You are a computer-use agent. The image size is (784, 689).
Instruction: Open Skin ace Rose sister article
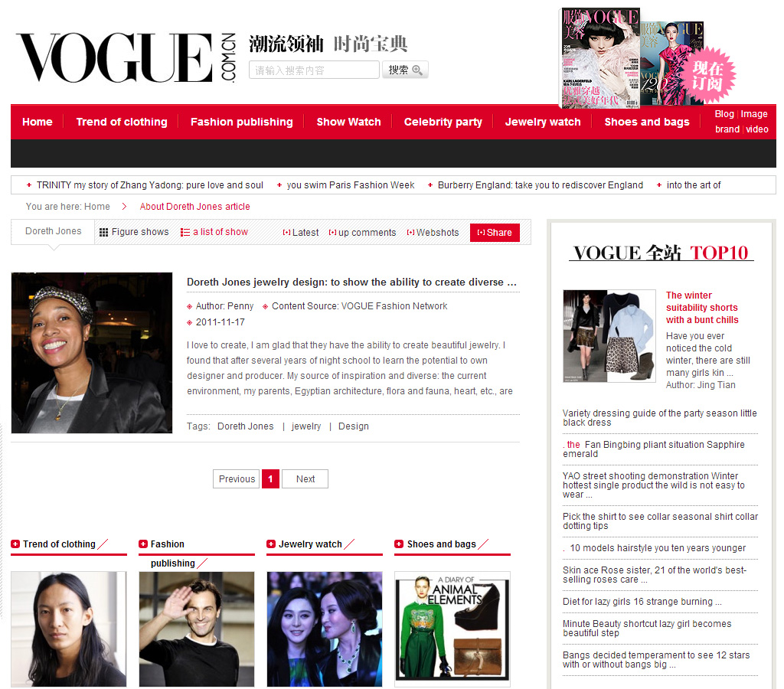655,574
